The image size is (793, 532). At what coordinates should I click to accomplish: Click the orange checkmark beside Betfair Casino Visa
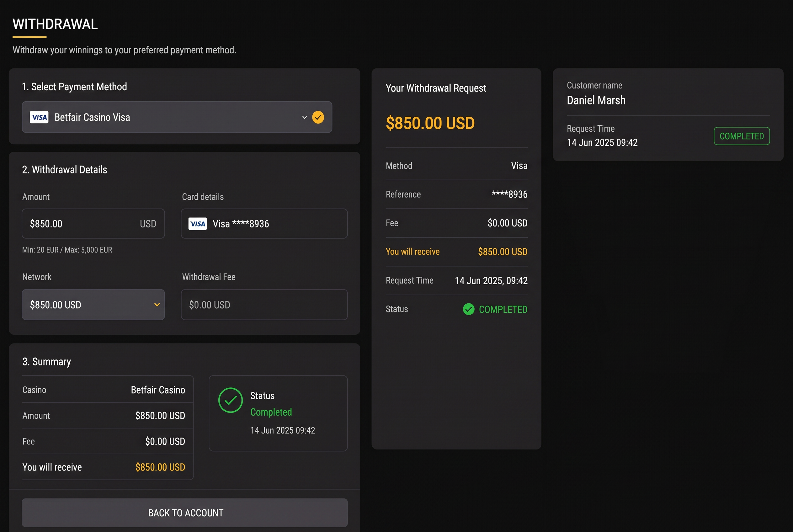pos(318,117)
